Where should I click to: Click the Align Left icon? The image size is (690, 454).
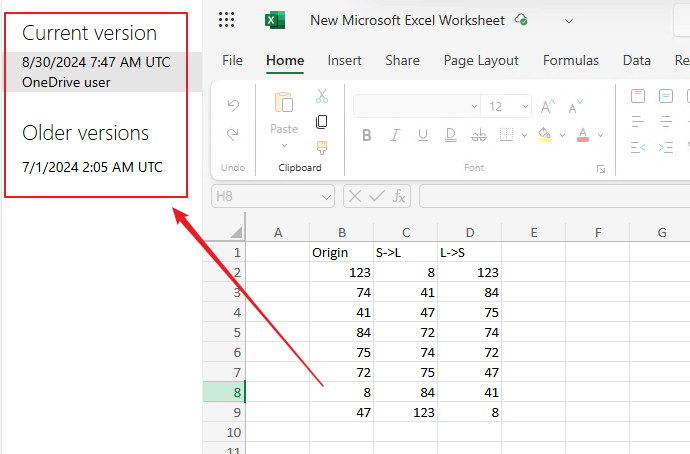[x=638, y=121]
